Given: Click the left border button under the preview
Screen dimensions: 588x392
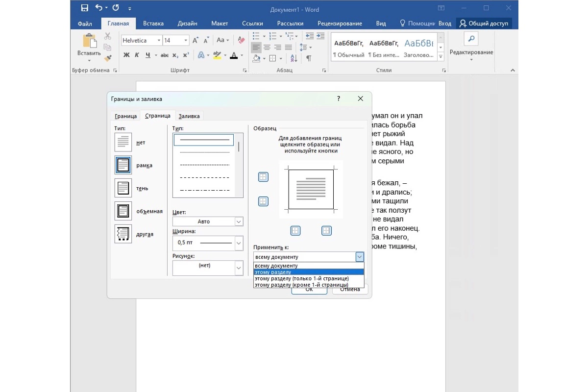Looking at the screenshot, I should tap(295, 230).
